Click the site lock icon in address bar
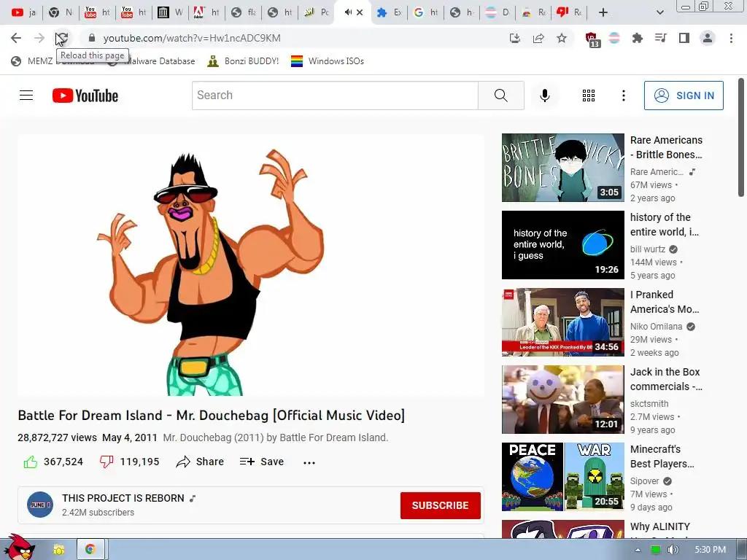Viewport: 747px width, 560px height. pos(92,38)
